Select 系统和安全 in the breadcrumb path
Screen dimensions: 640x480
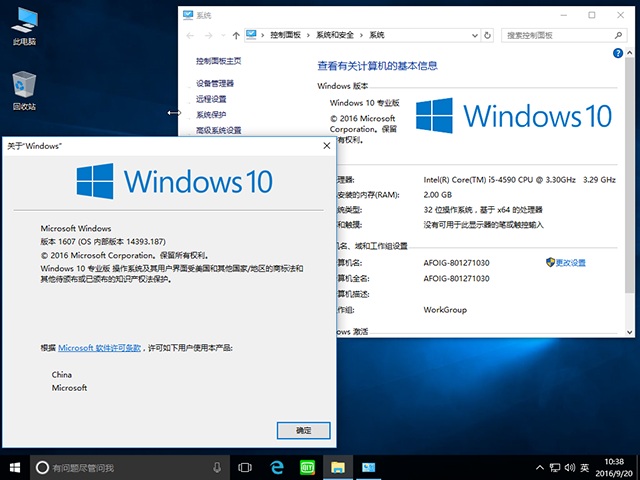click(x=338, y=34)
